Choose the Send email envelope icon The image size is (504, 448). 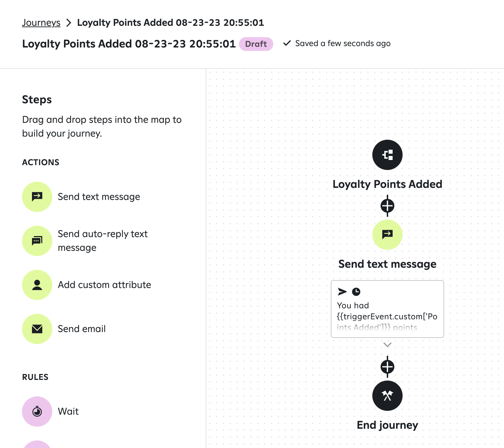(37, 329)
